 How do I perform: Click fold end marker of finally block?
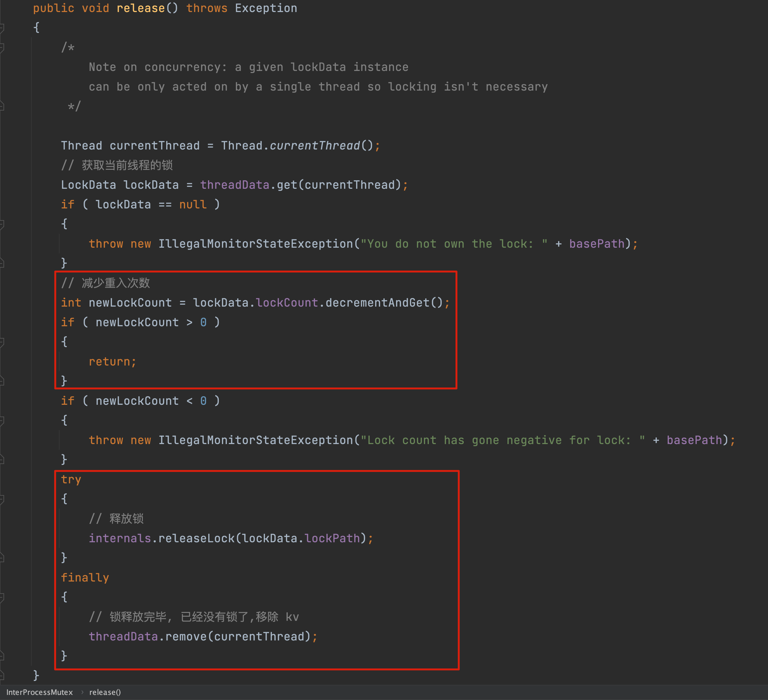[2, 656]
